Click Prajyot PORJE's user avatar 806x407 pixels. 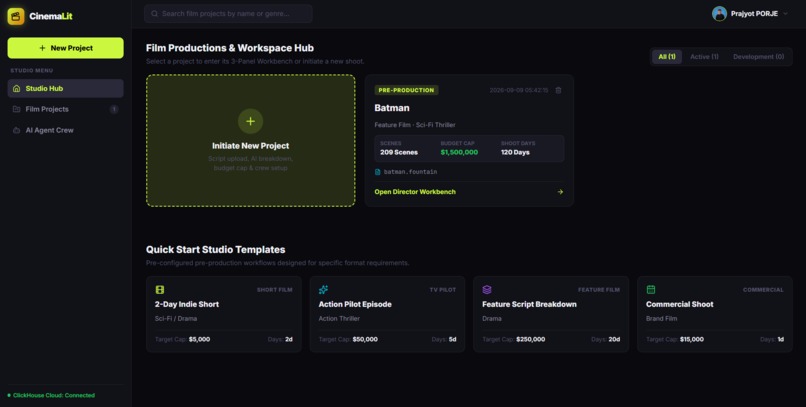pos(719,14)
